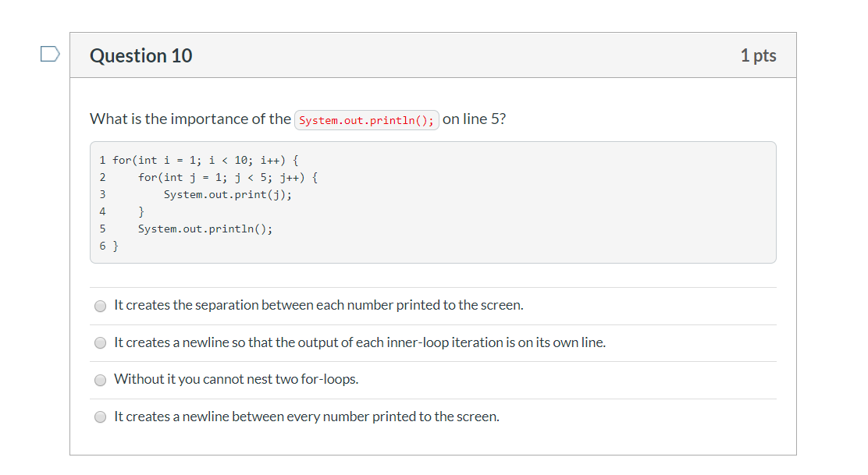Click the text 'Without it you cannot nest two for-loops.'
The width and height of the screenshot is (868, 475).
point(237,379)
